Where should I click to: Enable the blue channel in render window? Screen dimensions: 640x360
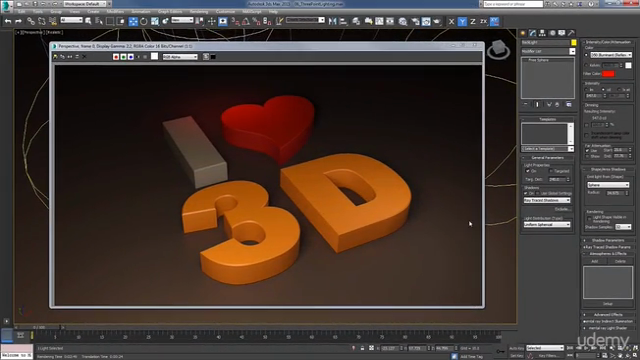click(131, 57)
